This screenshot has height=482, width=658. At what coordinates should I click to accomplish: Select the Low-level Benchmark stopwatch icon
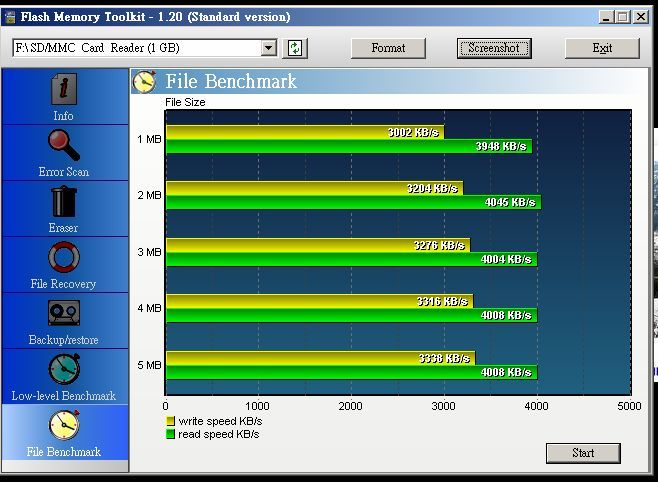click(x=64, y=369)
